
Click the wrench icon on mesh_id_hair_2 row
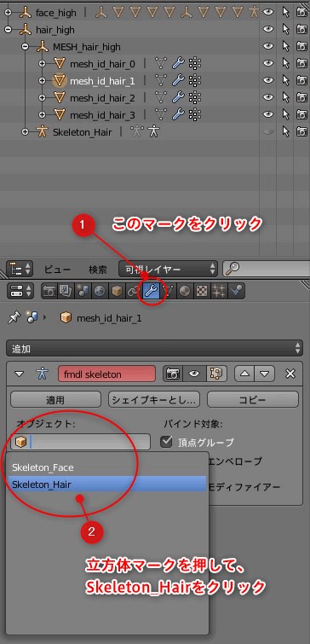(177, 98)
